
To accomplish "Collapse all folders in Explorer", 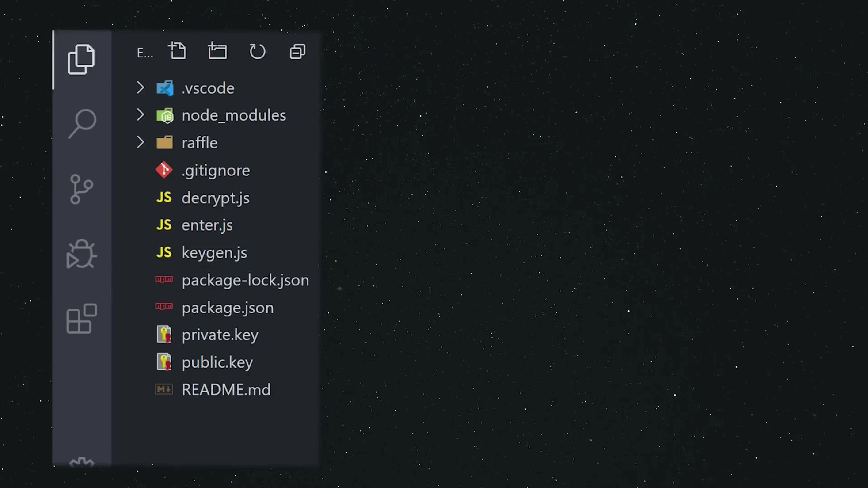I will pyautogui.click(x=297, y=52).
